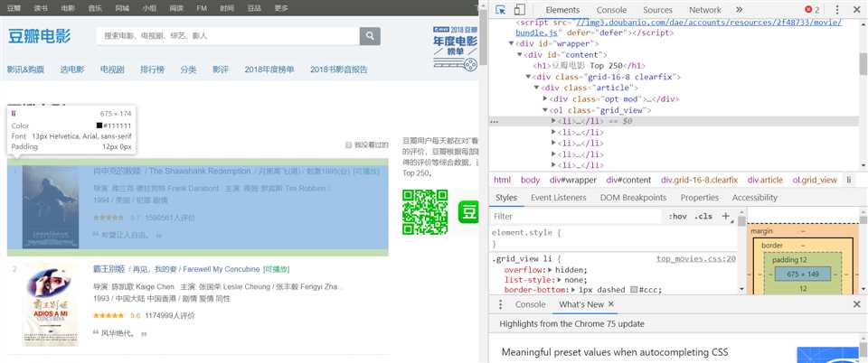The image size is (868, 363).
Task: Click the QR code image
Action: (425, 211)
